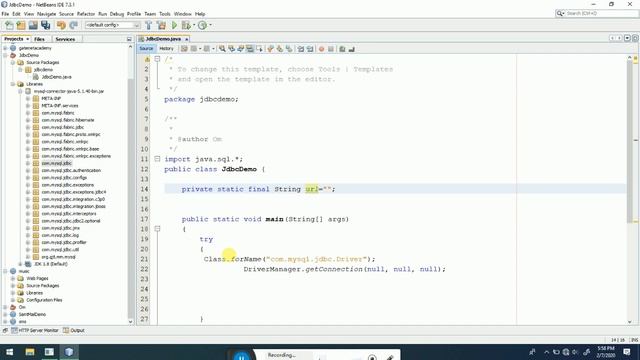
Task: Switch to the History view button
Action: 166,49
